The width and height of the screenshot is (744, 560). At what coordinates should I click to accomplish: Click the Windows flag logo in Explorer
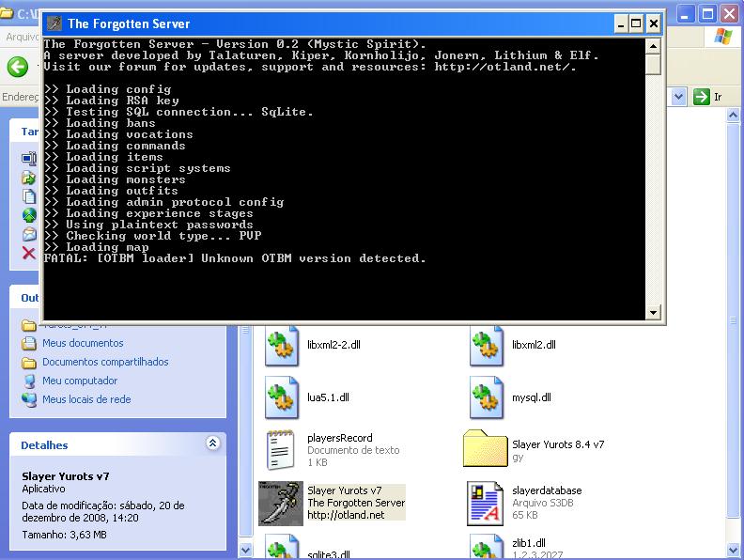click(x=722, y=36)
